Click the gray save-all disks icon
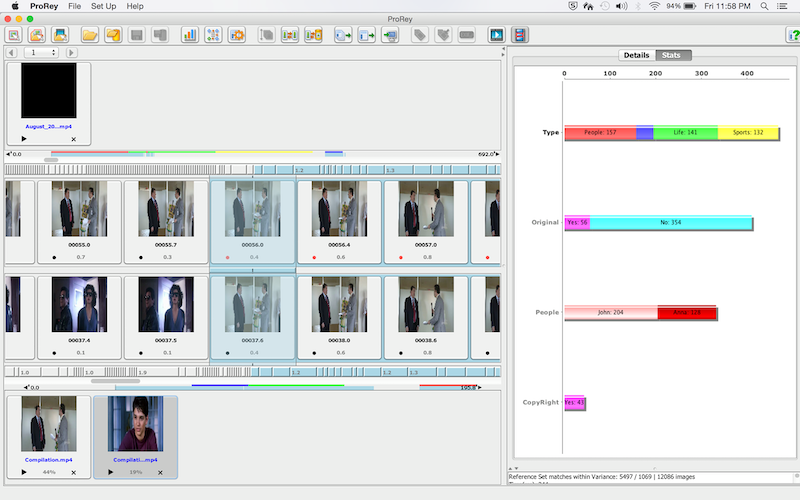This screenshot has height=500, width=800. coord(160,35)
